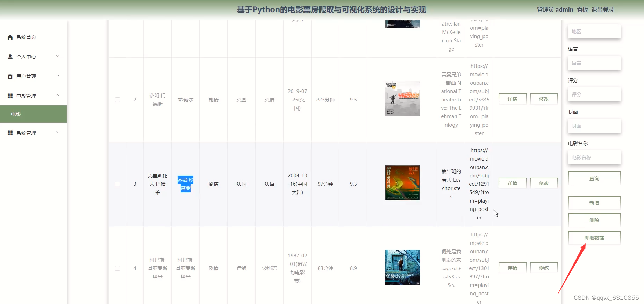Tick the checkbox for row 2

[x=117, y=100]
